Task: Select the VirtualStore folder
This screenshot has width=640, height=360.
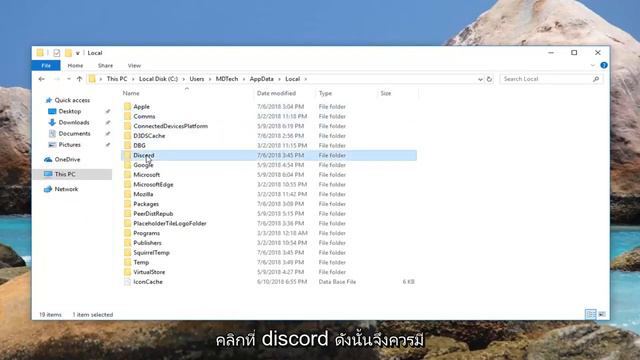Action: [149, 272]
